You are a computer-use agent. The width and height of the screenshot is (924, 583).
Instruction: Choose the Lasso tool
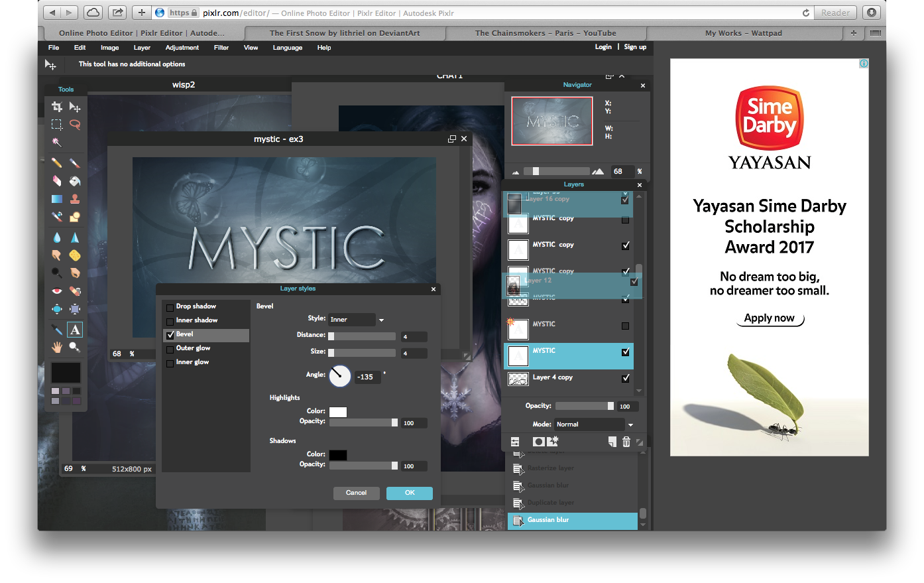[75, 125]
